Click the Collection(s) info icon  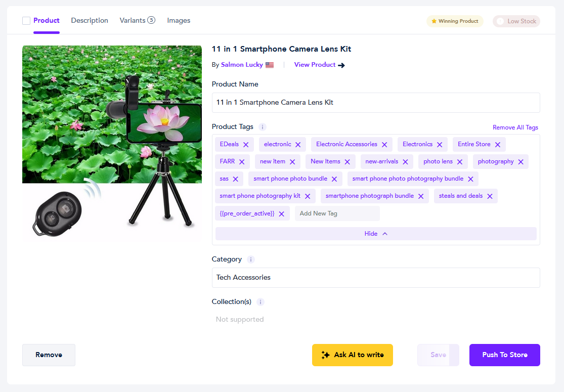point(261,302)
